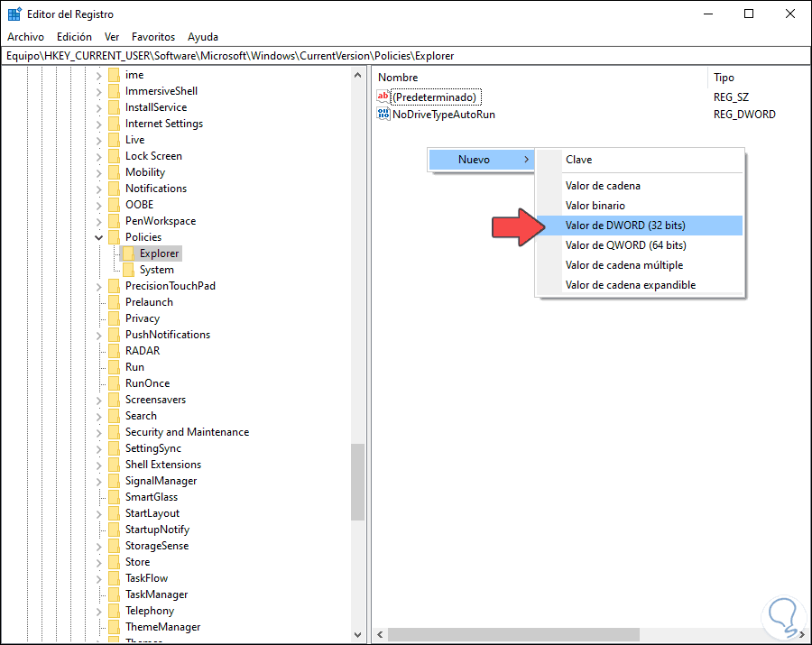The height and width of the screenshot is (645, 812).
Task: Expand the Lock Screen tree node
Action: coord(98,156)
